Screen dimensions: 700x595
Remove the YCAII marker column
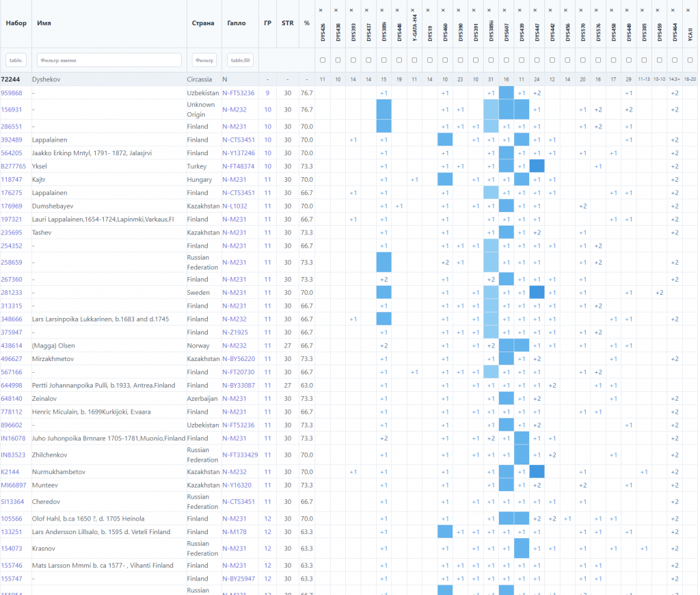[x=690, y=11]
